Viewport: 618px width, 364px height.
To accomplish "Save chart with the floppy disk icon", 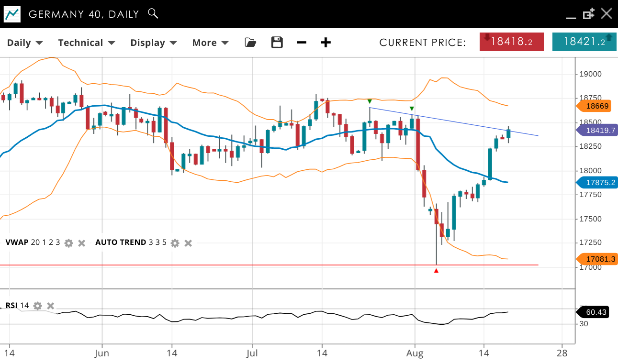I will (277, 43).
